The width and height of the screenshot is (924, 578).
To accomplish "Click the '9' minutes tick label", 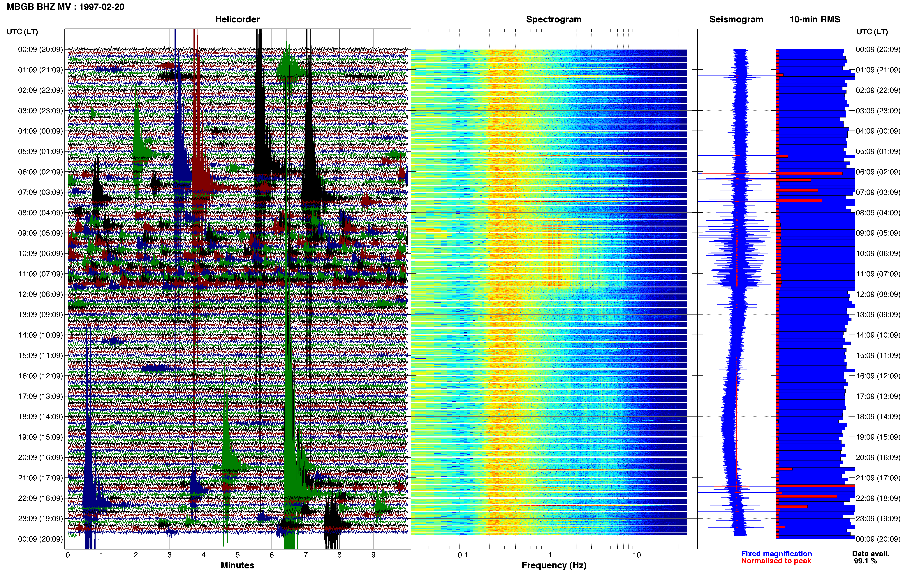I will pyautogui.click(x=373, y=555).
